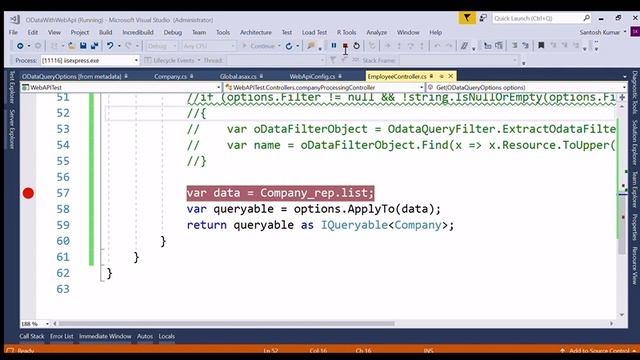Toggle pin on Global.asax.cs tab
The width and height of the screenshot is (640, 360).
[261, 76]
